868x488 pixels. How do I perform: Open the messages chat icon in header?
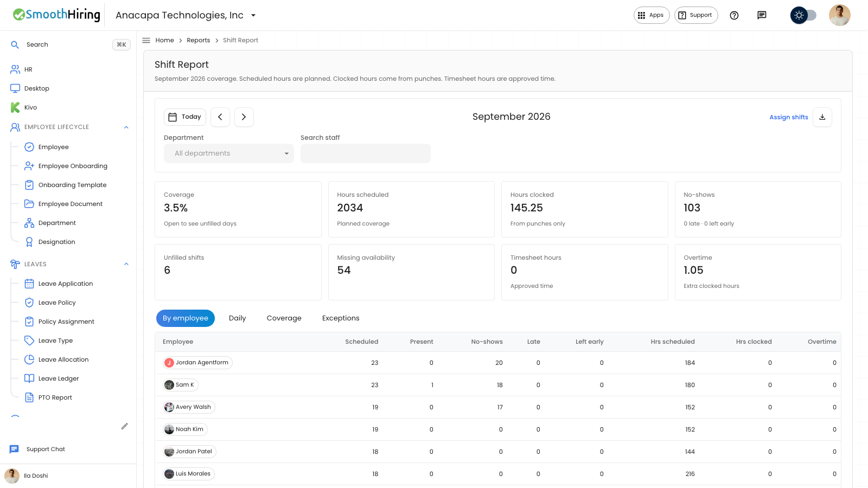(762, 15)
